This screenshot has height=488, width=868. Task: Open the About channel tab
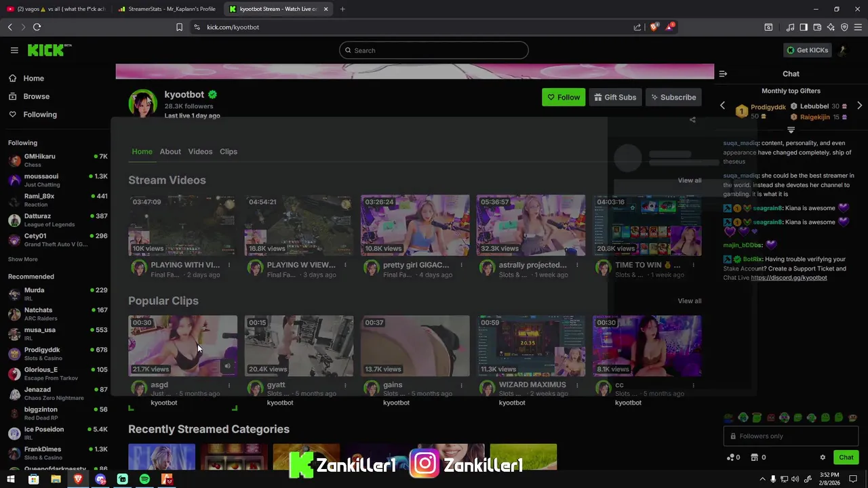(170, 151)
